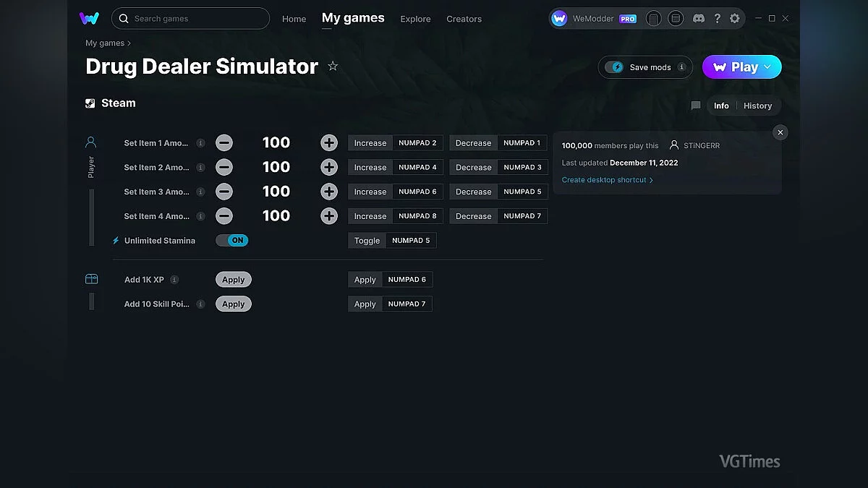Increase Set Item 3 Amount with plus
The image size is (868, 488).
[329, 192]
